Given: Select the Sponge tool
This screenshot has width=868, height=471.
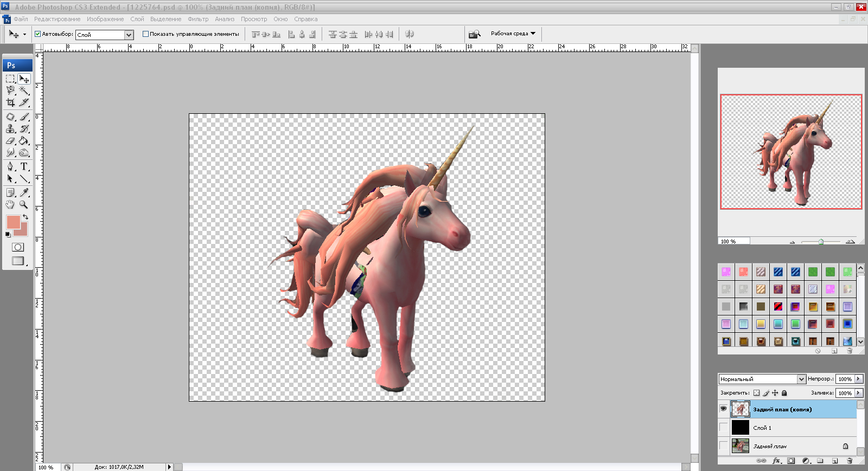Looking at the screenshot, I should point(24,152).
